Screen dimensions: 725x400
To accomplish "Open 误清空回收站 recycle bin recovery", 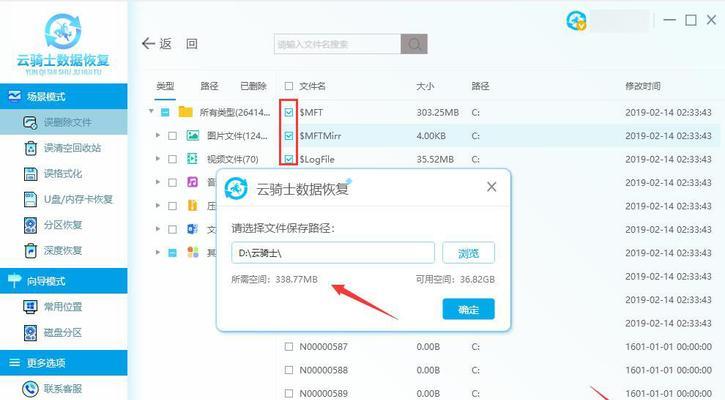I will (x=63, y=148).
